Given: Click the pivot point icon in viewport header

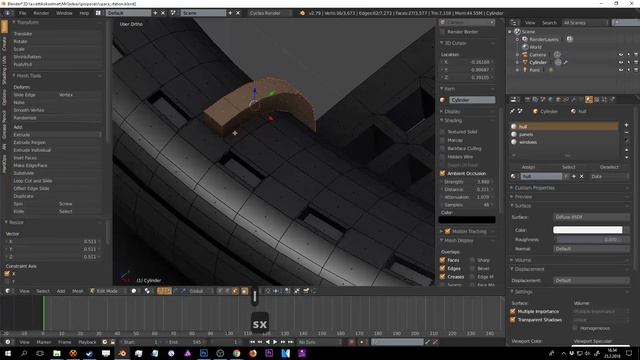Looking at the screenshot, I should click(147, 291).
